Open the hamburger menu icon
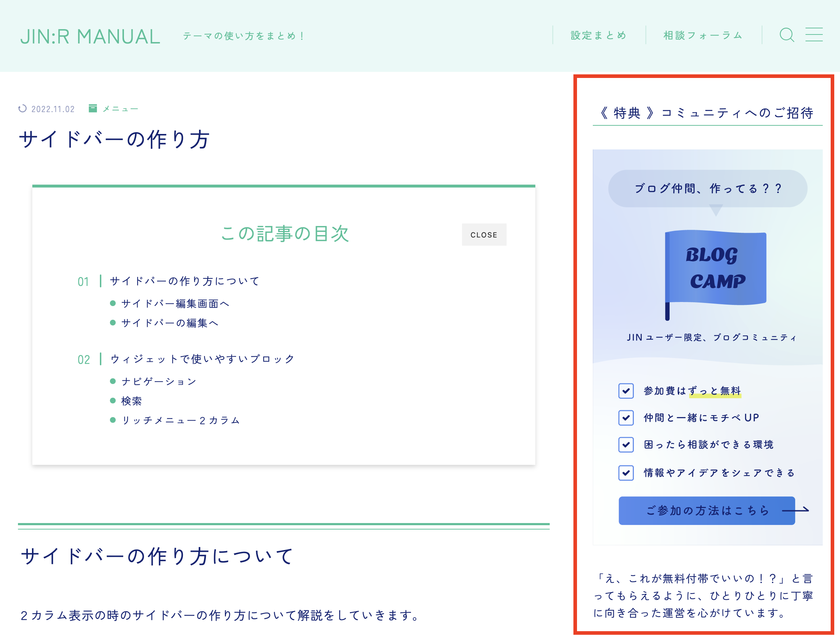Screen dimensions: 840x638 tap(814, 34)
